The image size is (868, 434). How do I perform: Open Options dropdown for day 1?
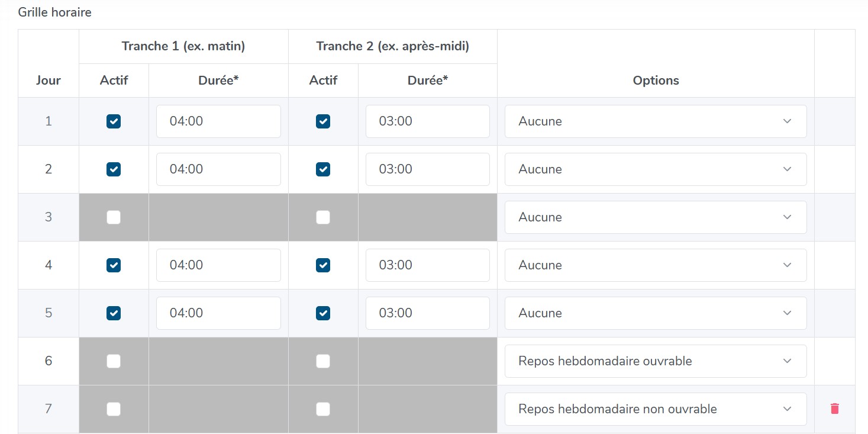point(655,121)
